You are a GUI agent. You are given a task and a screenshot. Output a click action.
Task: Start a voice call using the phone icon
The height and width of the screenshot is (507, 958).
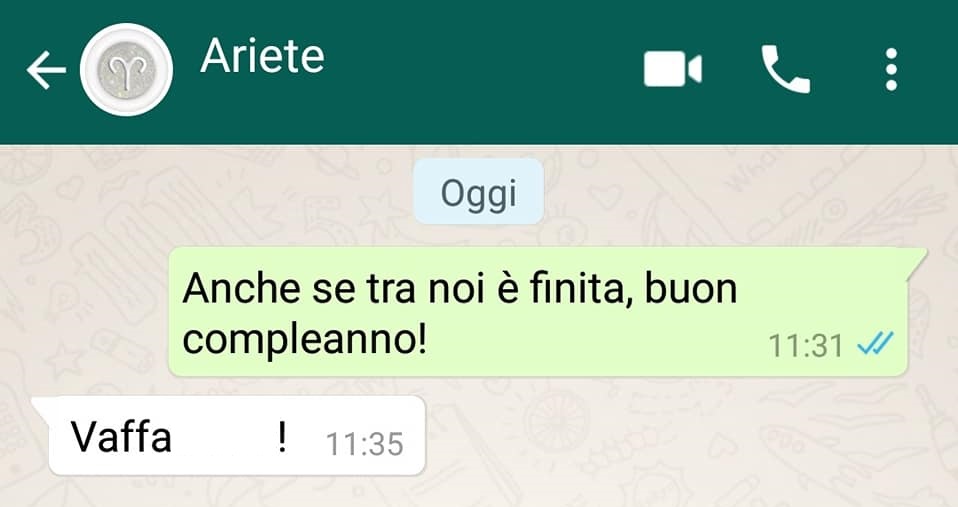785,69
